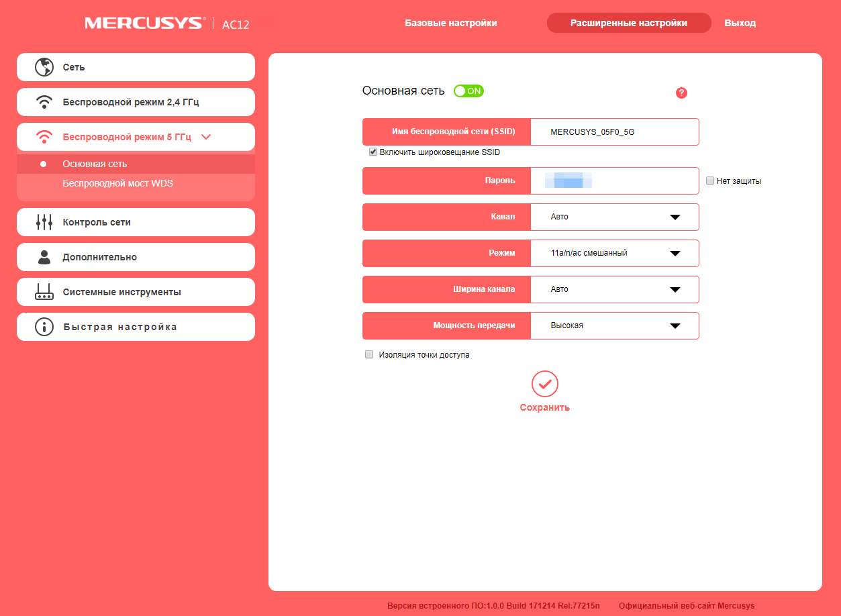841x616 pixels.
Task: Open Официальный веб-сайт Mercusys link
Action: [687, 605]
